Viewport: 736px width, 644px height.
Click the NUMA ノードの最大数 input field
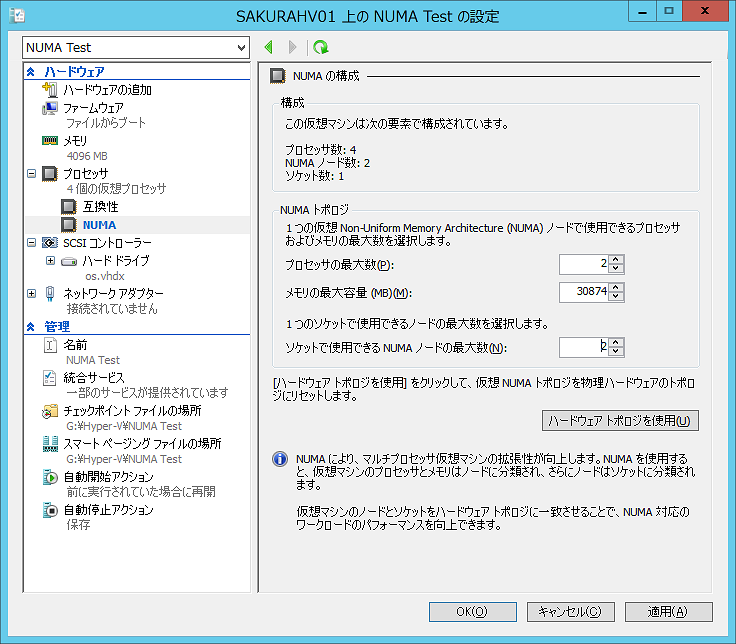[x=584, y=347]
